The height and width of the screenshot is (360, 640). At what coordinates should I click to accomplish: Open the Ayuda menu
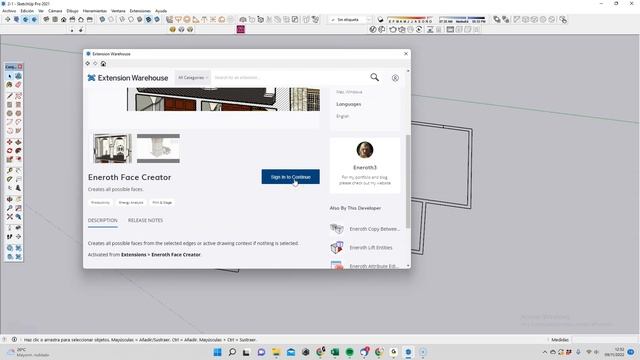(x=161, y=11)
